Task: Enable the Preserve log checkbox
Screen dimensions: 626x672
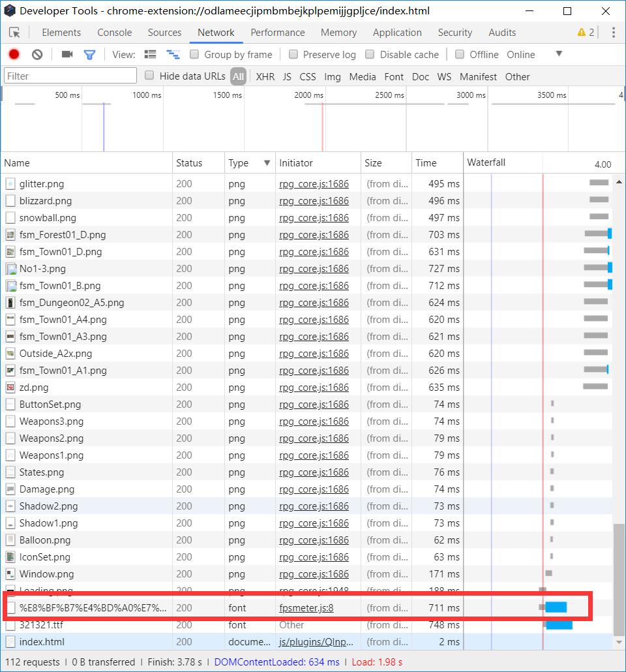Action: tap(293, 54)
